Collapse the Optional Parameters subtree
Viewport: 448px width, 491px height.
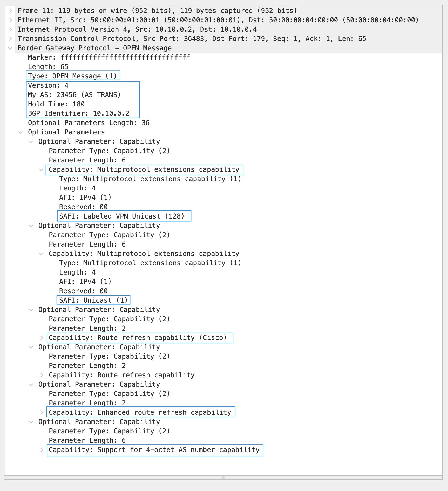tap(21, 132)
